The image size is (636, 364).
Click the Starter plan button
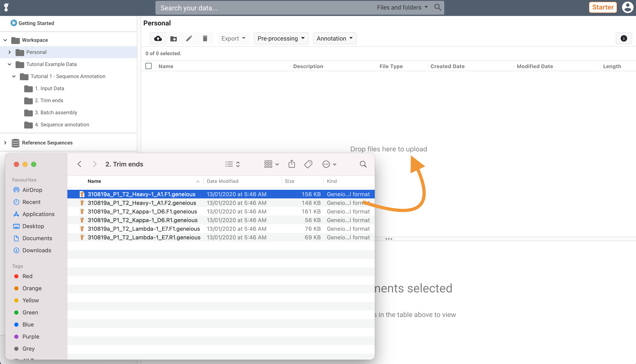click(x=603, y=7)
